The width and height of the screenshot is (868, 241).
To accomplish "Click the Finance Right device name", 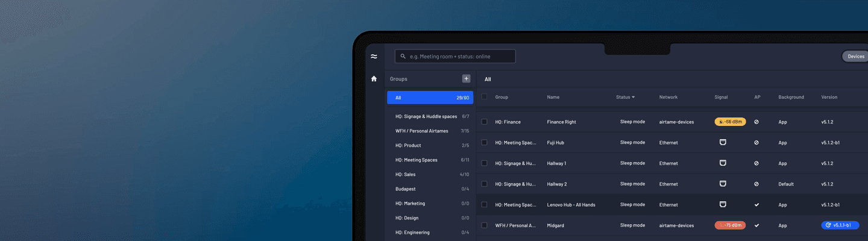I will pos(561,122).
